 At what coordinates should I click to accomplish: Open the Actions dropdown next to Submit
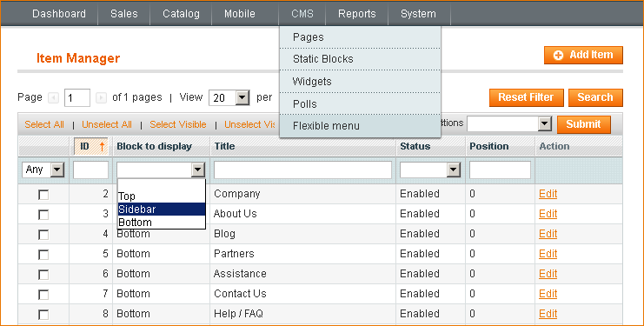pyautogui.click(x=509, y=123)
